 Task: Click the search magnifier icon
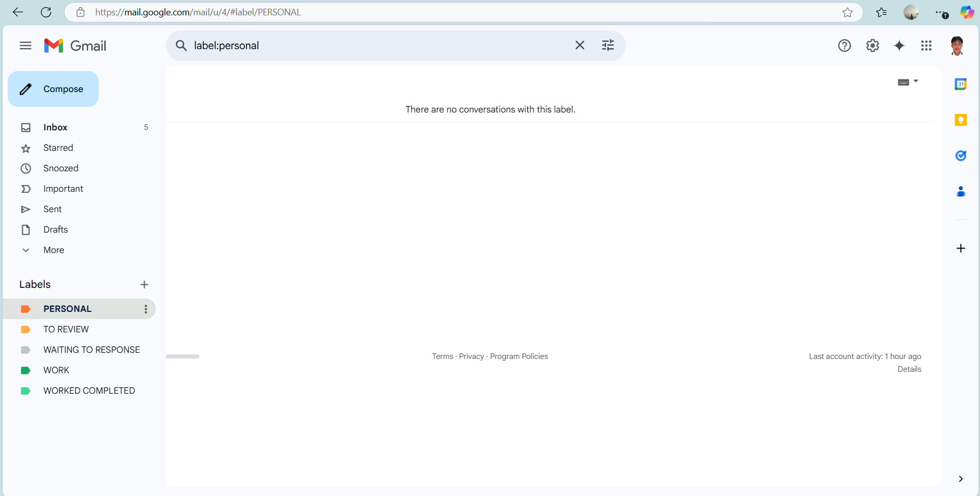(x=181, y=46)
